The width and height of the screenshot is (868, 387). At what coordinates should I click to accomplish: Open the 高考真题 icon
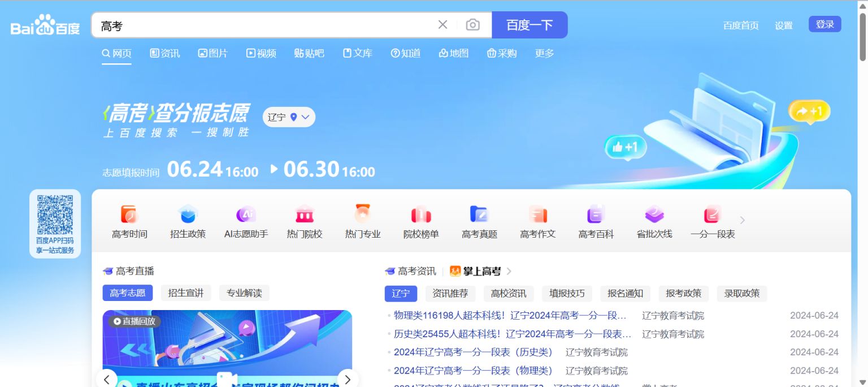(479, 222)
